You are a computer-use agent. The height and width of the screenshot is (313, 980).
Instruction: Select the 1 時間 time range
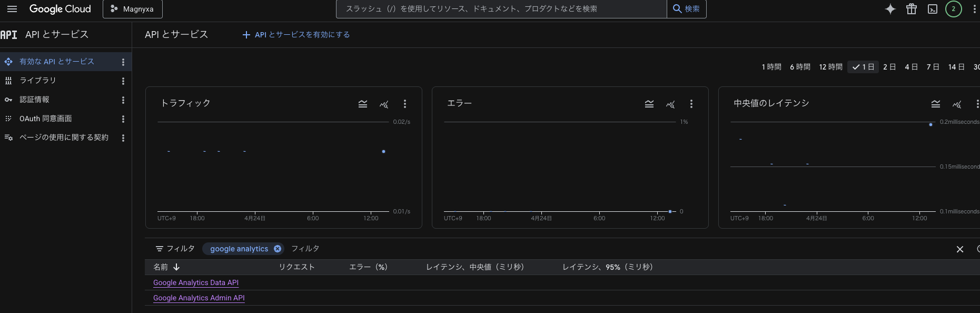pyautogui.click(x=771, y=67)
